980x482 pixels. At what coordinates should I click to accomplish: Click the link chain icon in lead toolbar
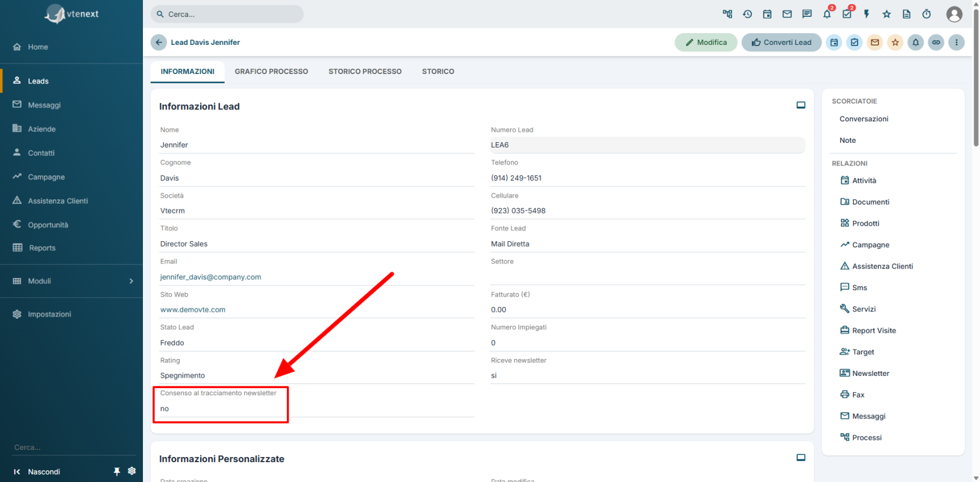[936, 43]
